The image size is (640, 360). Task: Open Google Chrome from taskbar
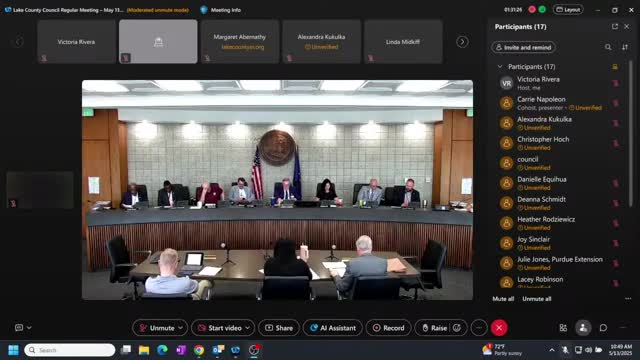point(199,350)
